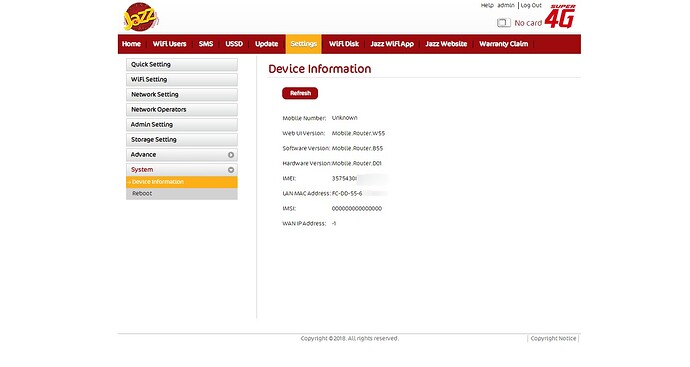Click the SIM card status icon
690x367 pixels.
pos(503,22)
